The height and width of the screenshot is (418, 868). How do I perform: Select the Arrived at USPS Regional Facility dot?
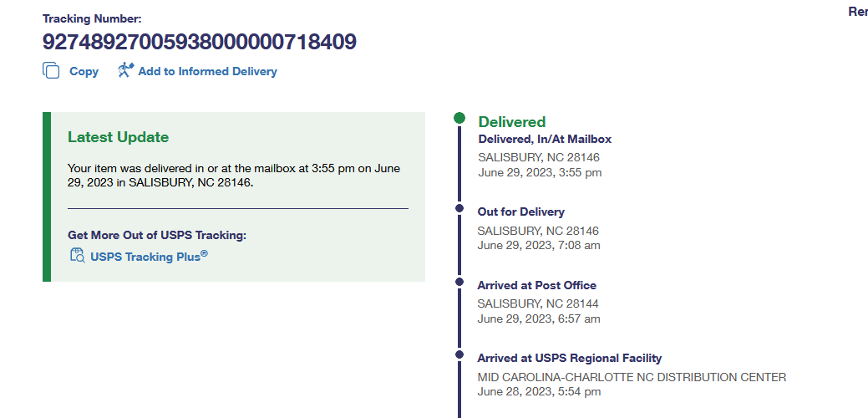click(459, 354)
